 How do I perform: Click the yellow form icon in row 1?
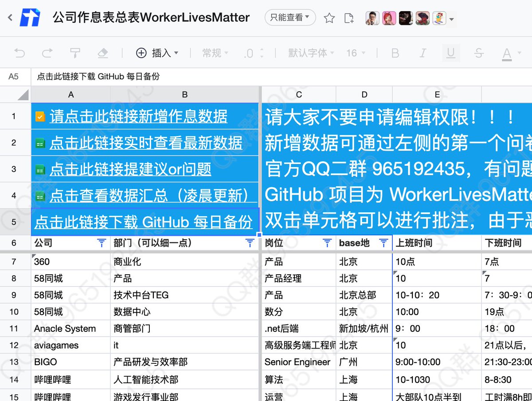point(40,117)
